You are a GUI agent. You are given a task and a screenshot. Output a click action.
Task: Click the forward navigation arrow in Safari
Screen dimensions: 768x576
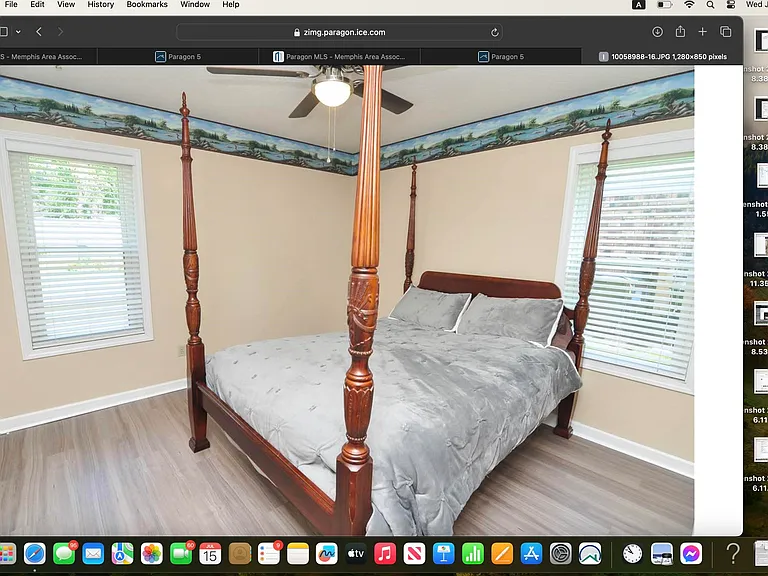(60, 32)
